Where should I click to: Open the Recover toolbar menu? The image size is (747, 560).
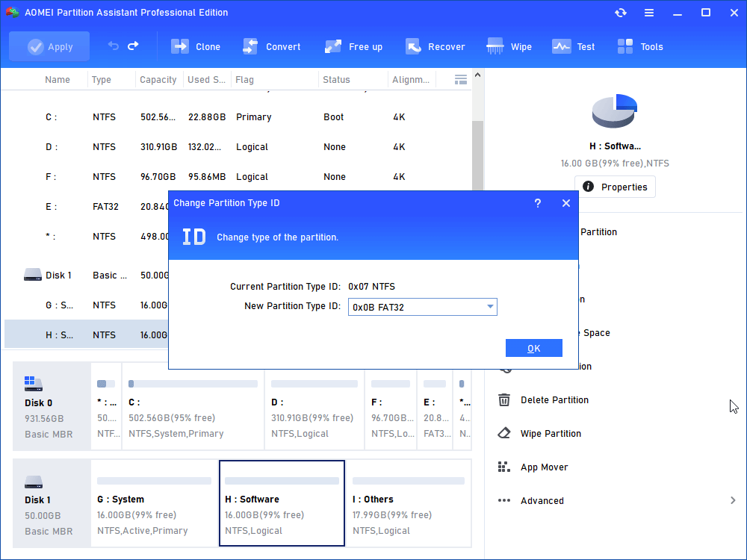(x=435, y=46)
